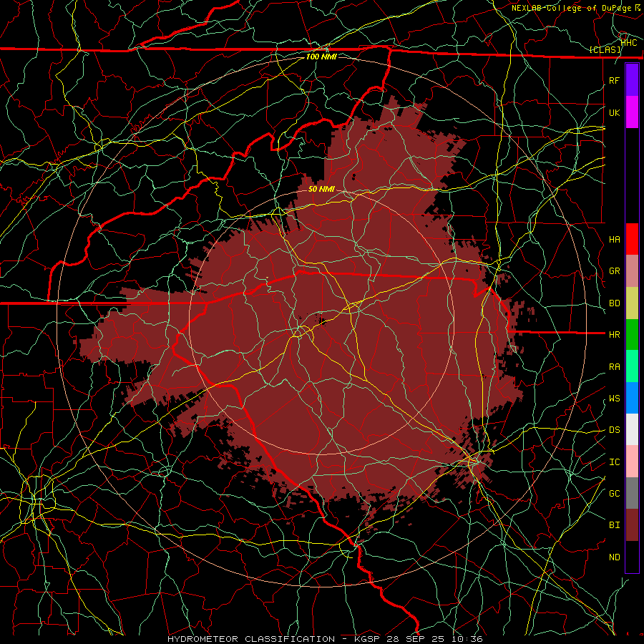
Task: Click the WS blue legend swatch
Action: (x=632, y=398)
